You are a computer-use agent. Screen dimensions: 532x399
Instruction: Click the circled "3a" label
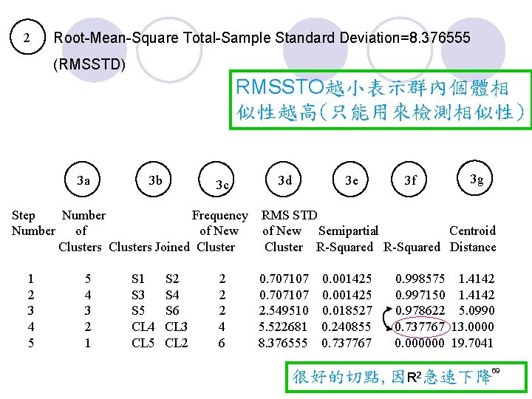click(83, 180)
